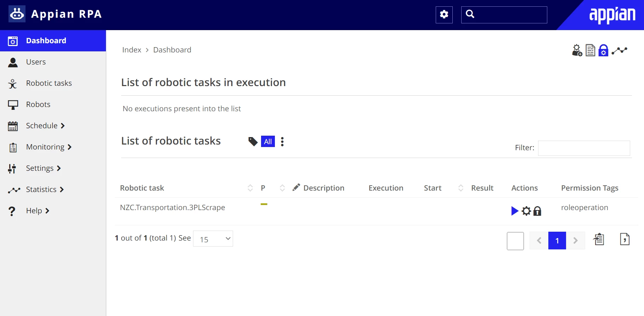Click the Schedule calendar icon
The height and width of the screenshot is (316, 644).
(x=13, y=126)
